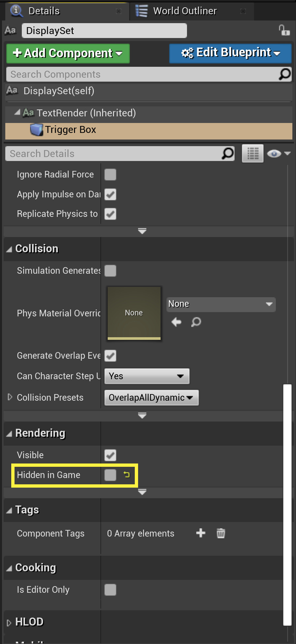296x644 pixels.
Task: Select DisplaySet(self) in component tree
Action: coord(149,91)
